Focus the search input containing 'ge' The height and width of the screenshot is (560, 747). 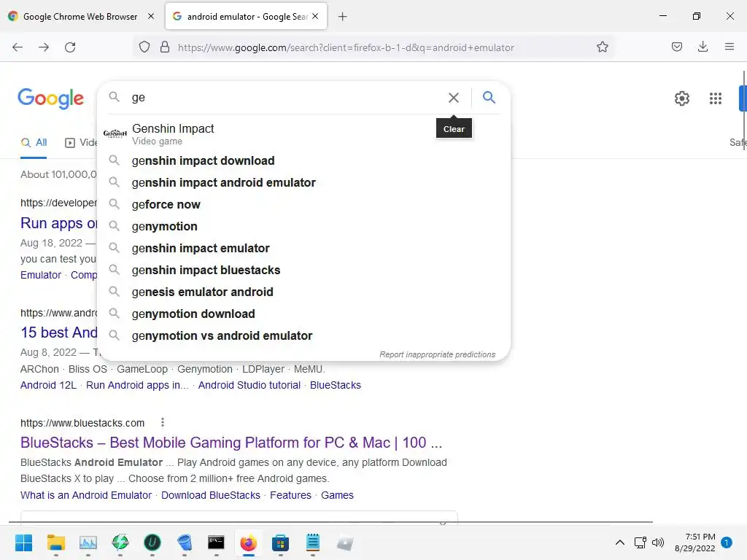286,98
